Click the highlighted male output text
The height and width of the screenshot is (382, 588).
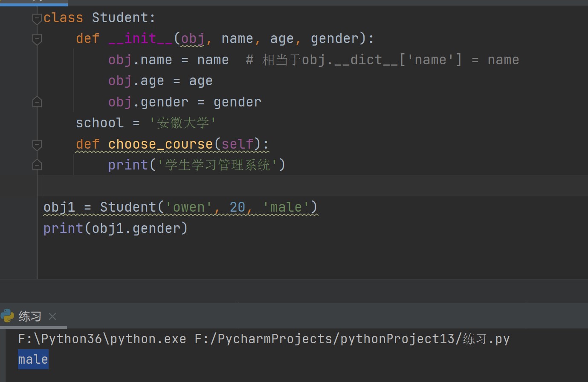(x=33, y=359)
